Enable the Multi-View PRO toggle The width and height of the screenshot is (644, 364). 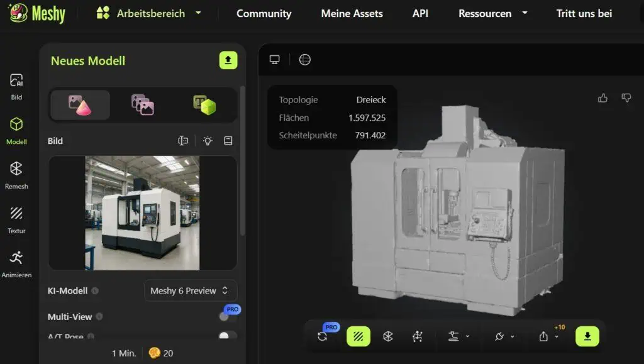226,317
